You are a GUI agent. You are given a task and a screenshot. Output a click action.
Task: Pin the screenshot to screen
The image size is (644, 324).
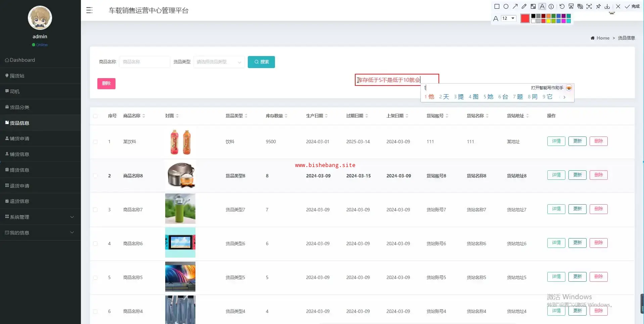point(598,6)
